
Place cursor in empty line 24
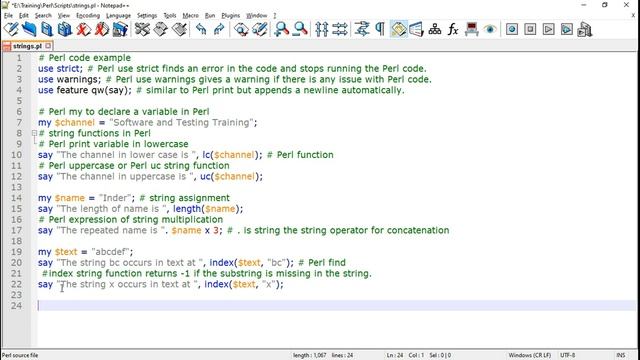[336, 305]
